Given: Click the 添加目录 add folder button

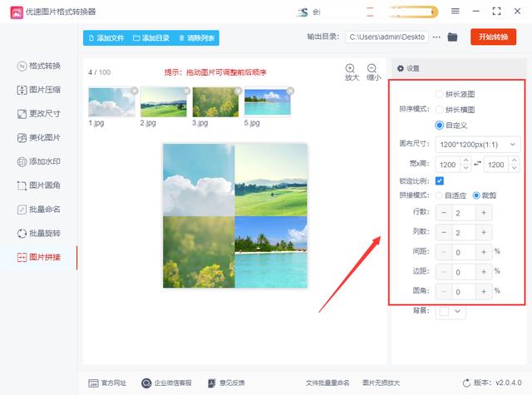Looking at the screenshot, I should (151, 38).
